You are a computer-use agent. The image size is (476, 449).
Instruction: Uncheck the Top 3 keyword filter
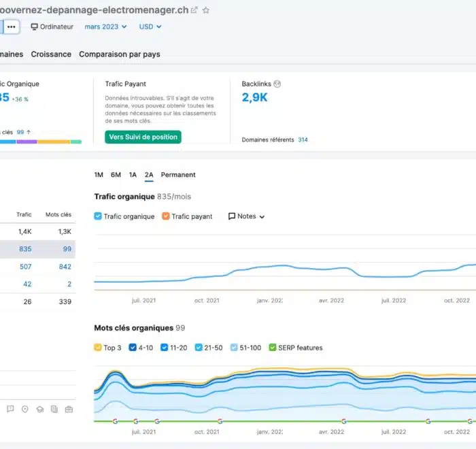click(x=98, y=348)
